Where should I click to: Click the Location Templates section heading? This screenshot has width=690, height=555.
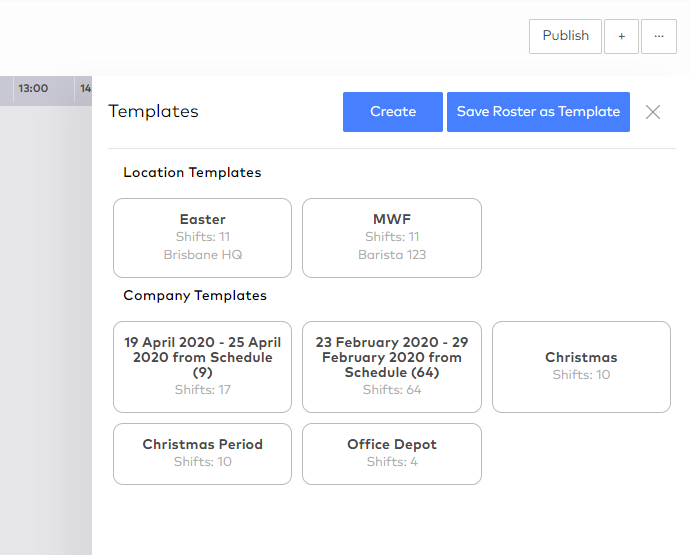pyautogui.click(x=192, y=173)
